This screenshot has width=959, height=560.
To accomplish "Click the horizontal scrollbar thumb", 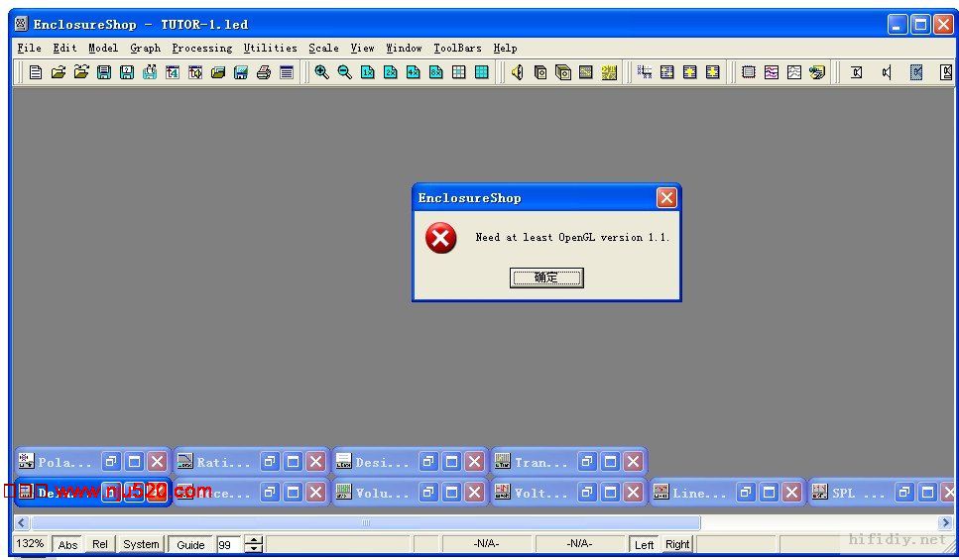I will coord(366,522).
